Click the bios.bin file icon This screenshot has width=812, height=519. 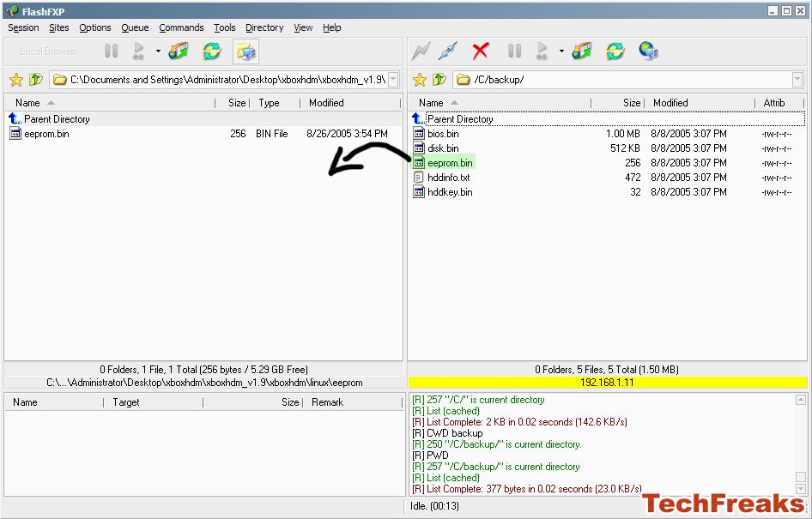(418, 134)
